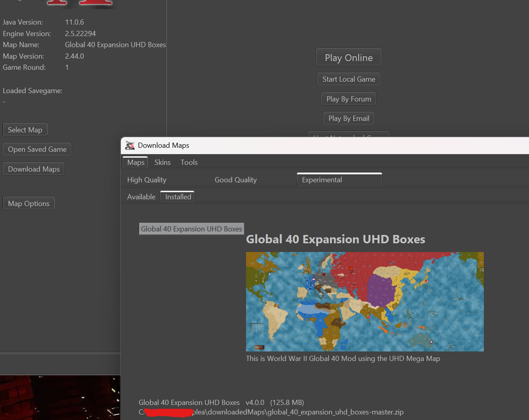Screen dimensions: 529x420
Task: Open Map Options
Action: (x=29, y=204)
